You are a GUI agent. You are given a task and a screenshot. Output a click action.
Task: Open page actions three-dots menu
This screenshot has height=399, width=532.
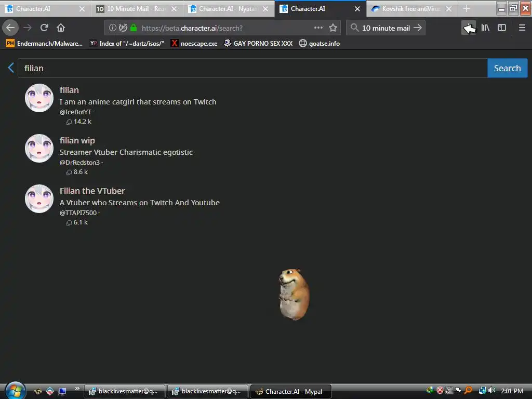click(318, 28)
